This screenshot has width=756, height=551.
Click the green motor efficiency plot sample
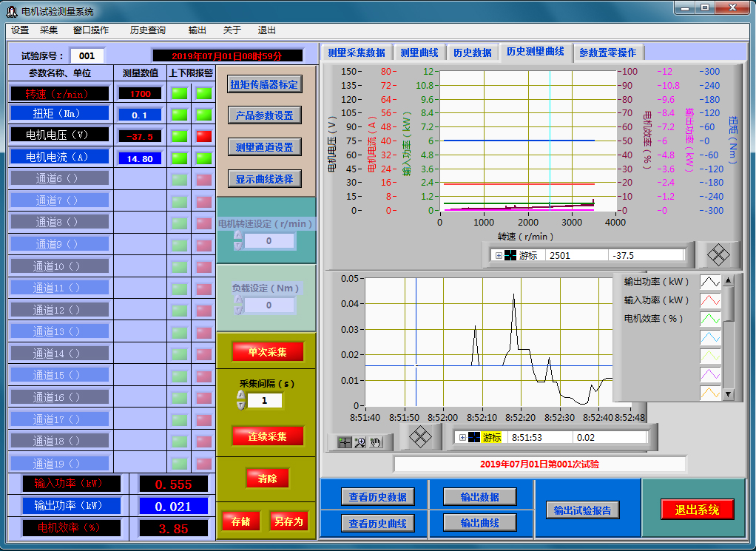tap(709, 319)
